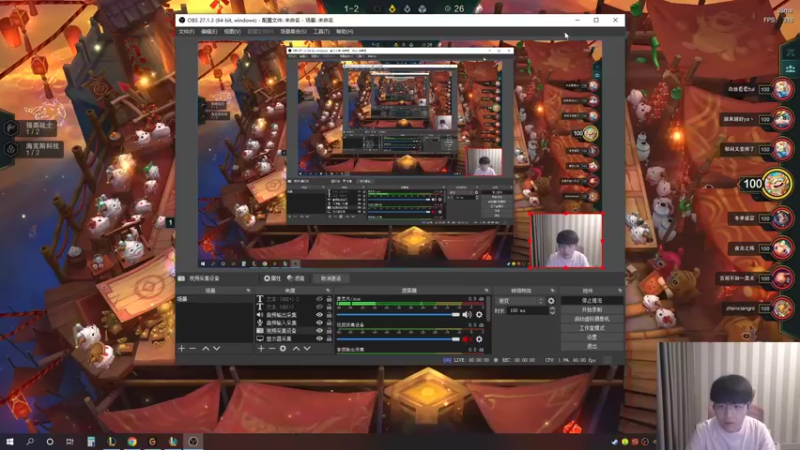Screen dimensions: 800x450
Task: Toggle visibility of 视频采集设备 source
Action: coord(319,331)
